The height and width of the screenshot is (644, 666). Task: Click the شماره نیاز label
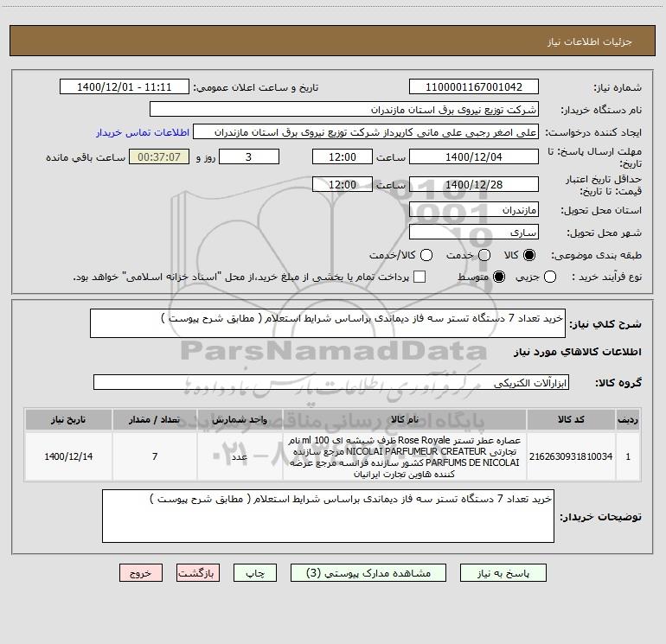point(618,88)
